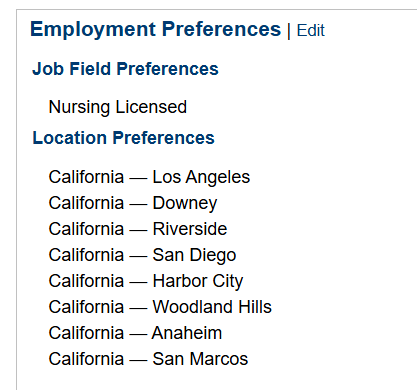Viewport: 417px width, 390px height.
Task: Click the Job Field Preferences heading
Action: (125, 69)
